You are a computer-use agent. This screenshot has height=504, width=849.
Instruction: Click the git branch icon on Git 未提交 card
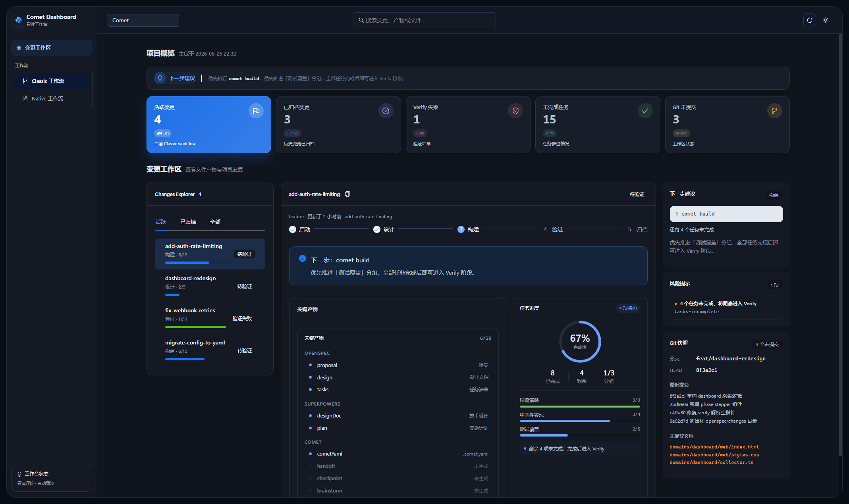point(774,111)
